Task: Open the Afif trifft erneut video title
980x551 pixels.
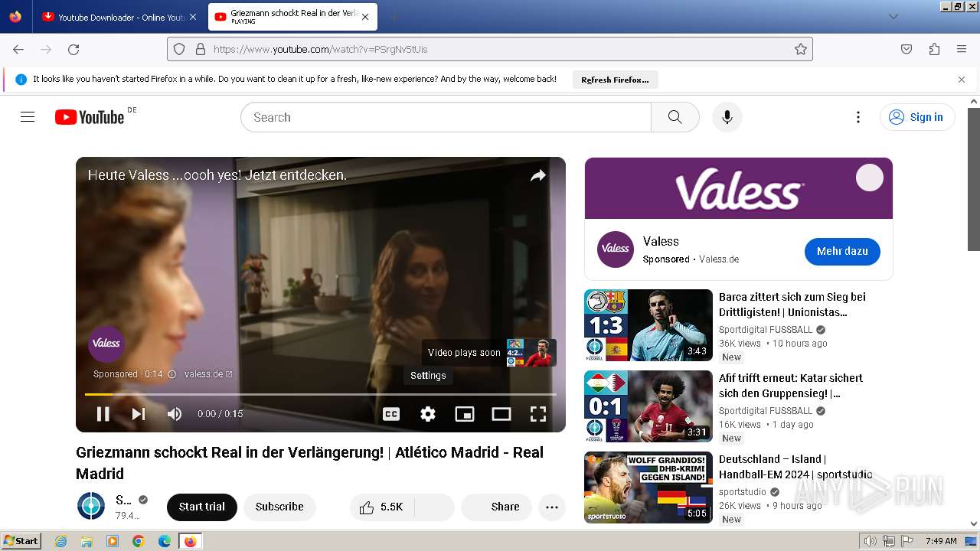Action: pyautogui.click(x=791, y=386)
